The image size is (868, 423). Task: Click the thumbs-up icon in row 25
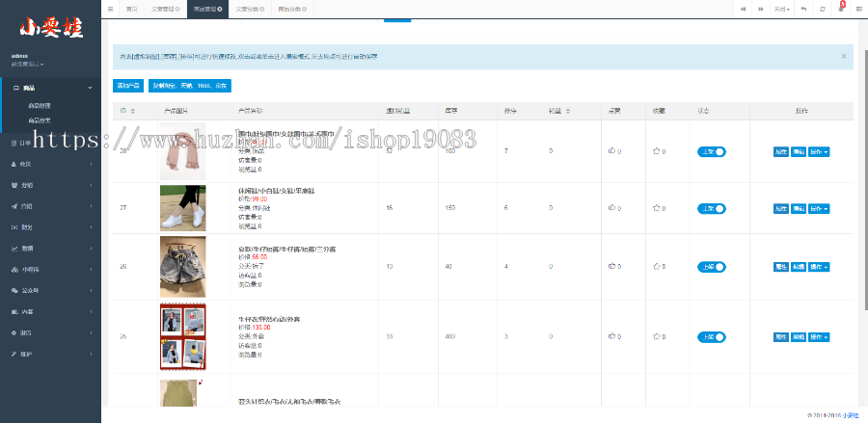(611, 336)
